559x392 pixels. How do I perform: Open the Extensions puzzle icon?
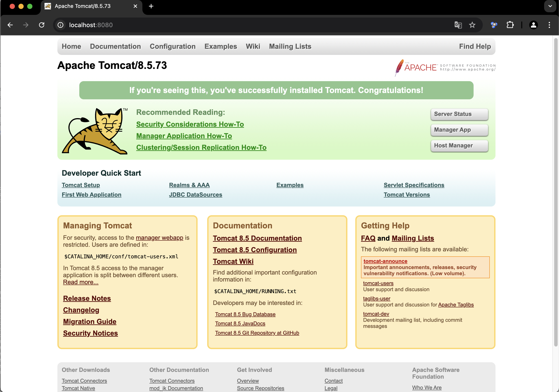[510, 25]
